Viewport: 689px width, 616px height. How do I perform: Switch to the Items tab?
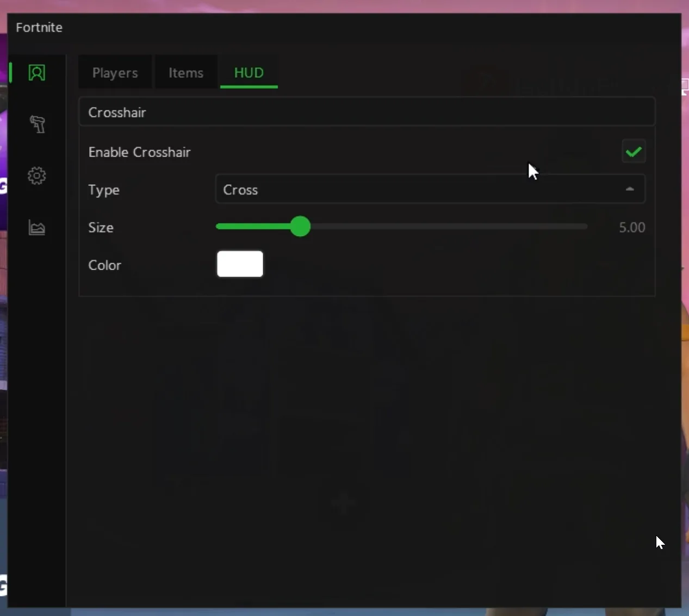[x=186, y=72]
